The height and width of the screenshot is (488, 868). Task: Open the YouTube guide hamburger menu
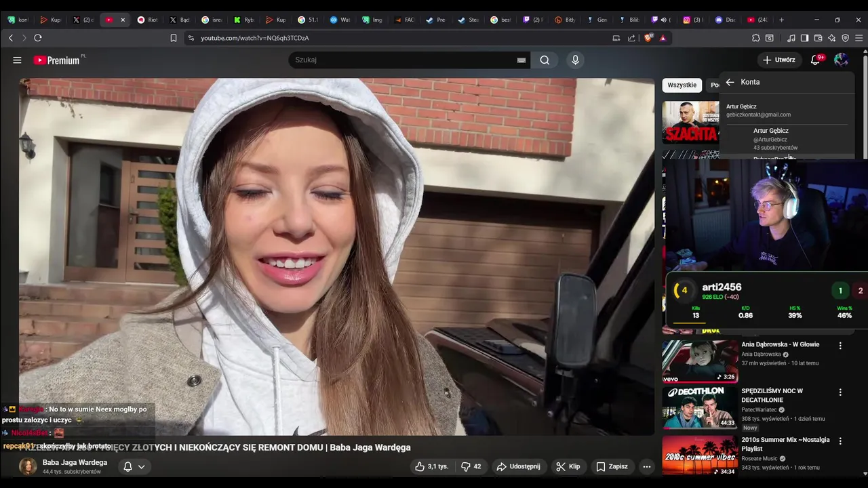tap(17, 60)
